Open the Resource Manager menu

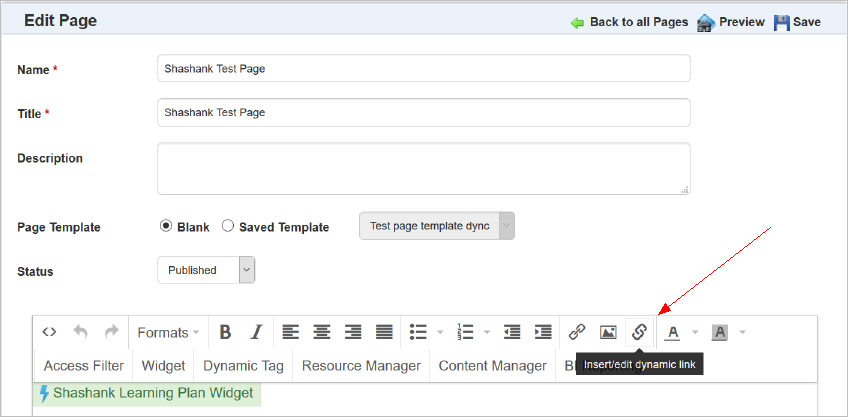coord(361,366)
